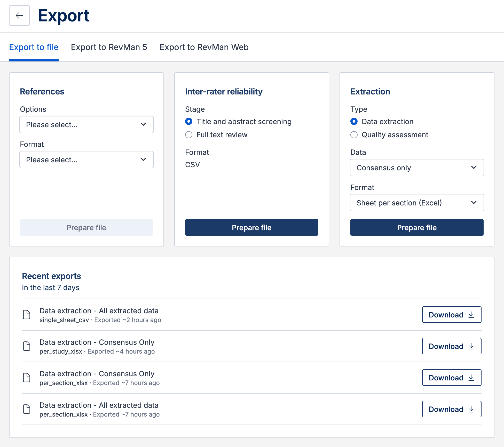Image resolution: width=504 pixels, height=447 pixels.
Task: Click Prepare file in the Extraction panel
Action: tap(416, 227)
